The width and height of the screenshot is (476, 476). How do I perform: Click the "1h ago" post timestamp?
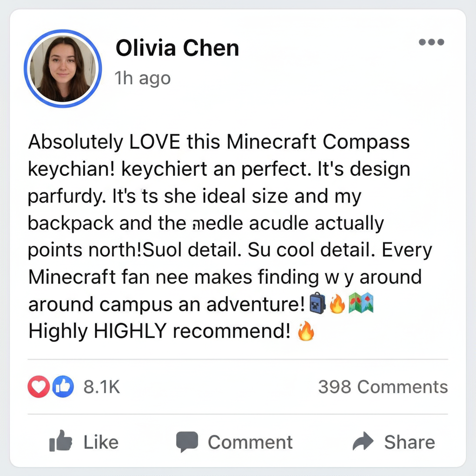pos(143,79)
